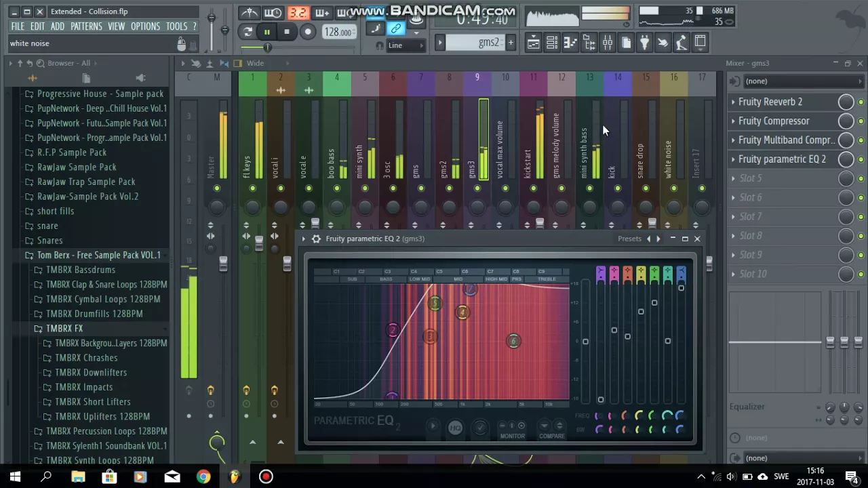Image resolution: width=868 pixels, height=488 pixels.
Task: Open the Playlist view icon
Action: tap(534, 43)
